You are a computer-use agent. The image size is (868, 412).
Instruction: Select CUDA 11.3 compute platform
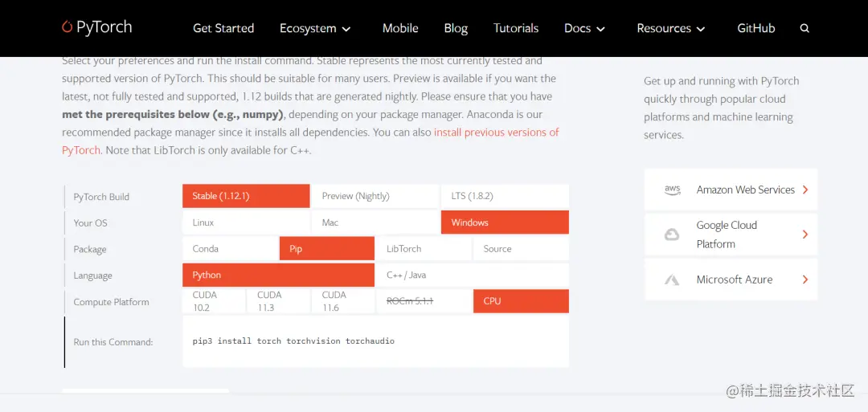(278, 301)
